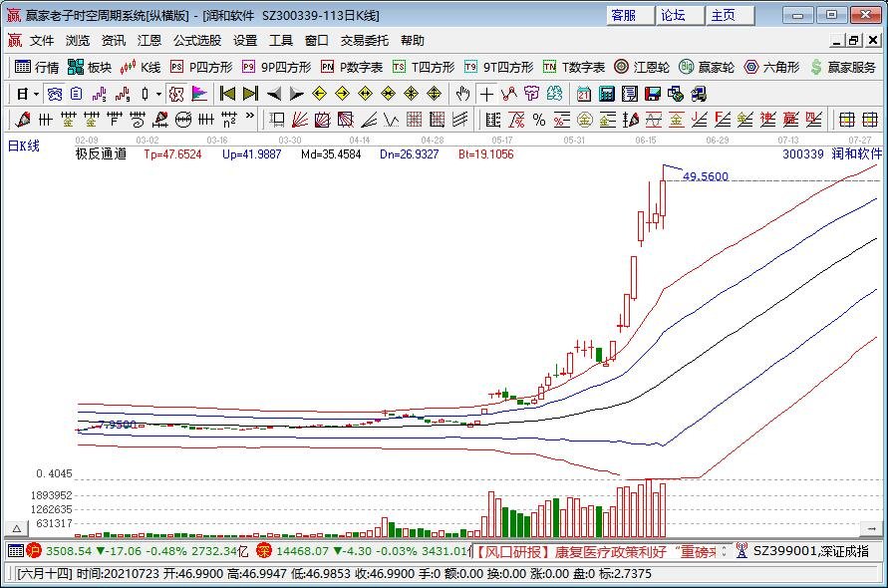Open the 公式选股 menu
This screenshot has height=588, width=888.
[197, 41]
